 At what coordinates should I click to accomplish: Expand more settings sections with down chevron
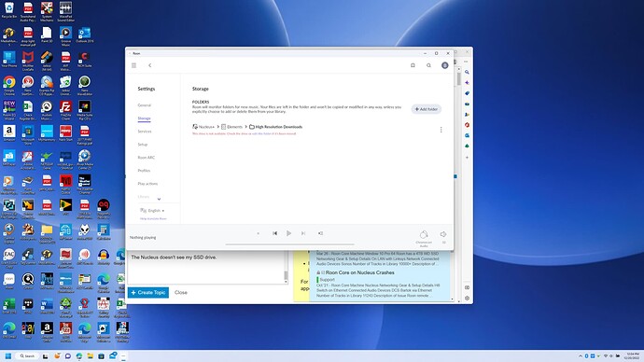tap(159, 199)
